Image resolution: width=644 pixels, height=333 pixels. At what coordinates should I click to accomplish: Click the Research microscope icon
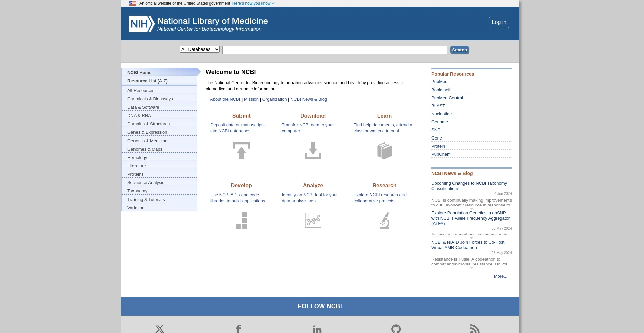(385, 220)
